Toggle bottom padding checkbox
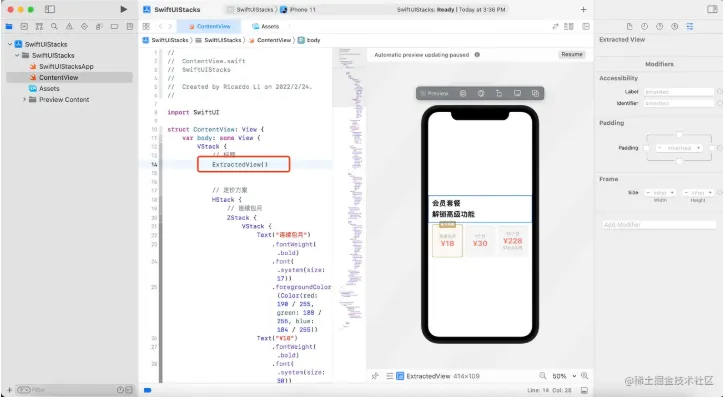This screenshot has height=400, width=723. 679,161
